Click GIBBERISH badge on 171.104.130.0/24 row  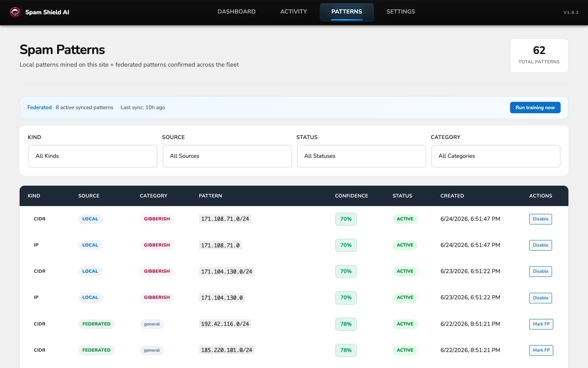(x=157, y=272)
